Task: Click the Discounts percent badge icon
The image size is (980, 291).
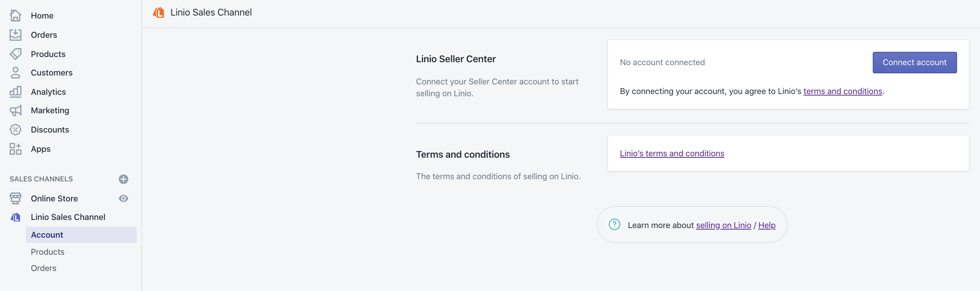Action: click(15, 130)
